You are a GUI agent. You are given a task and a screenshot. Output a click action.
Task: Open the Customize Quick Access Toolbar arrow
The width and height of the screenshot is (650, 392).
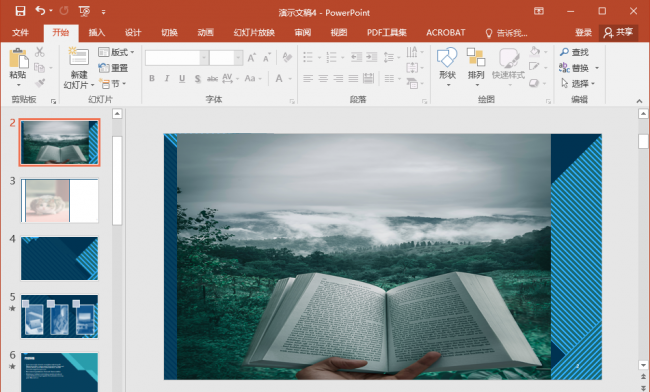pyautogui.click(x=103, y=12)
